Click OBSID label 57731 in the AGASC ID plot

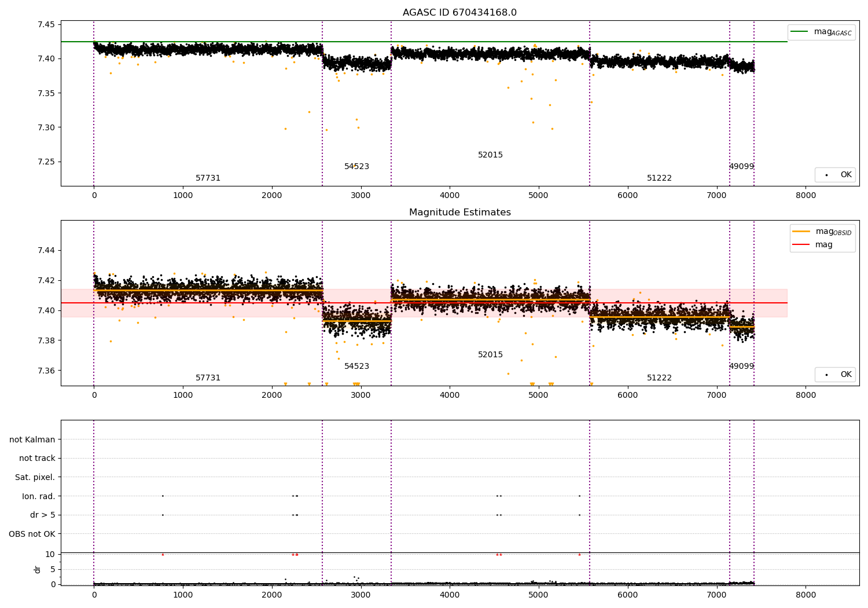pos(208,178)
